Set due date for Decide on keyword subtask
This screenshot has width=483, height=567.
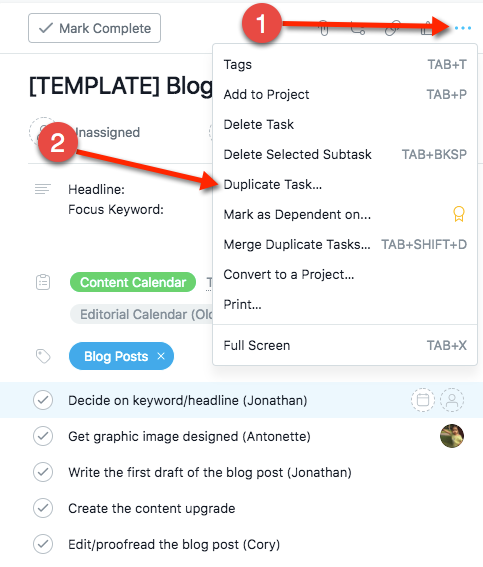423,400
